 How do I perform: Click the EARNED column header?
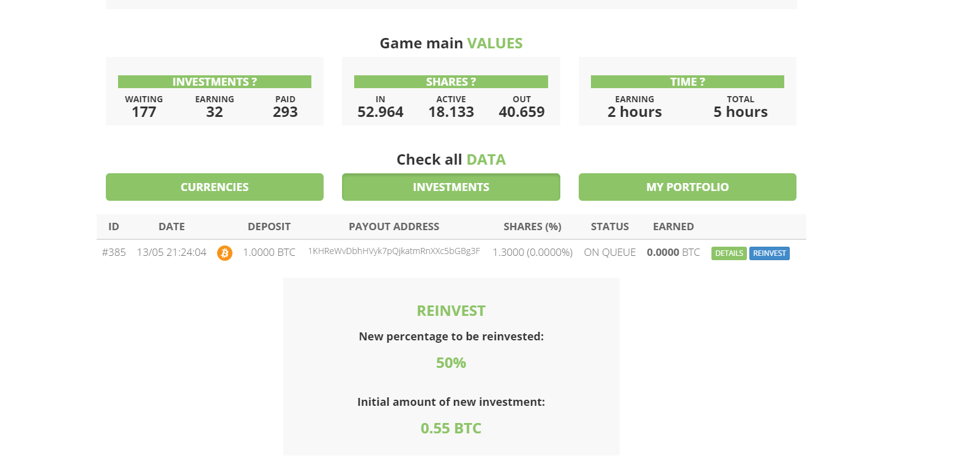pos(674,226)
